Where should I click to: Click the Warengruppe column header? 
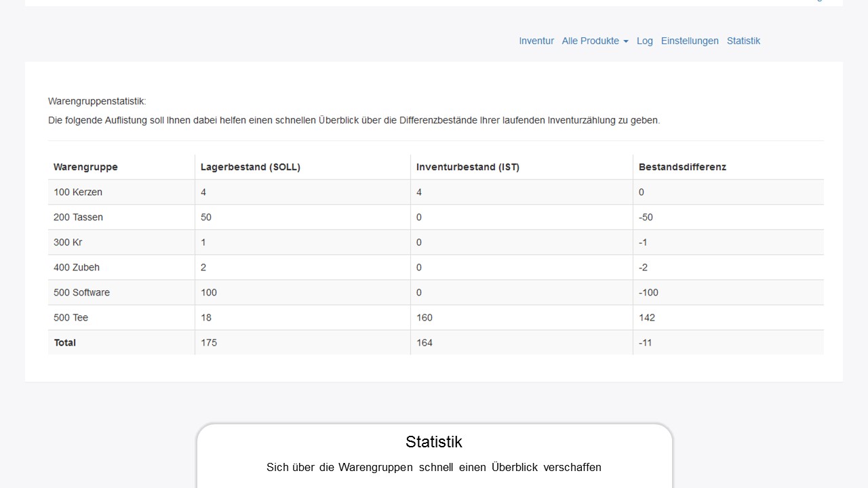85,167
